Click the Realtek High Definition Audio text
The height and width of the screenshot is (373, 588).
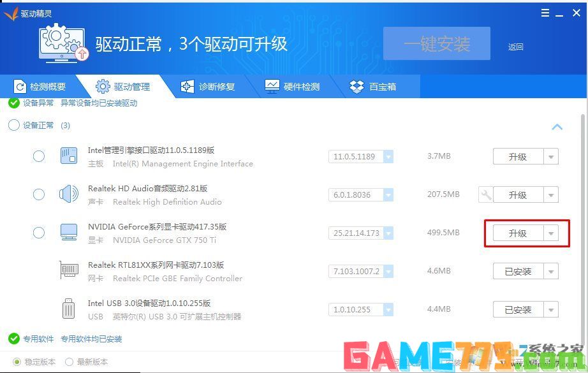tap(167, 202)
